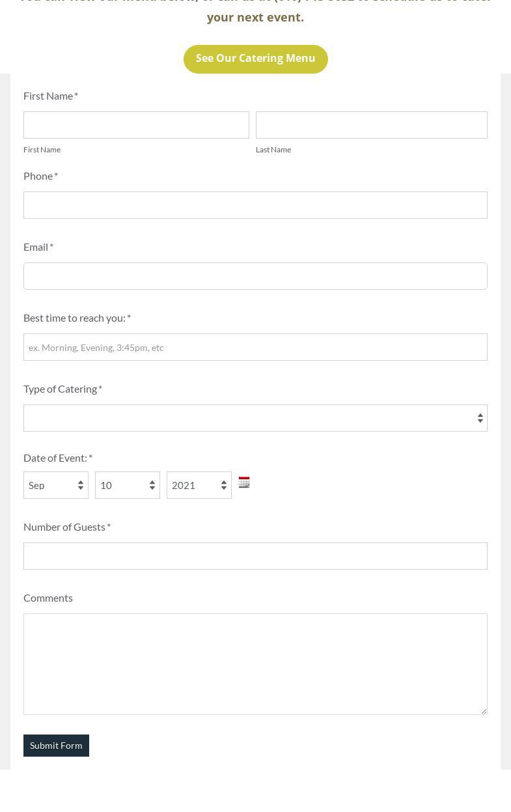
Task: Click the Number of Guests label text
Action: 64,527
